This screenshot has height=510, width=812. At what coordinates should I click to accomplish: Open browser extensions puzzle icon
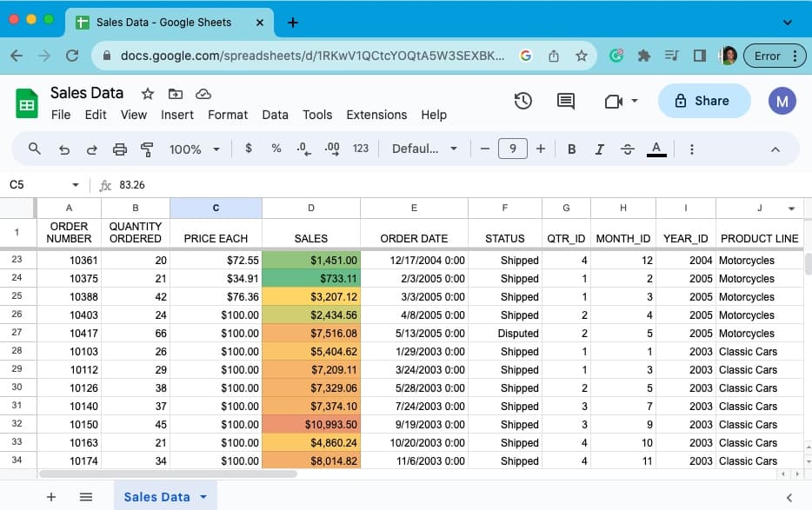pyautogui.click(x=643, y=56)
